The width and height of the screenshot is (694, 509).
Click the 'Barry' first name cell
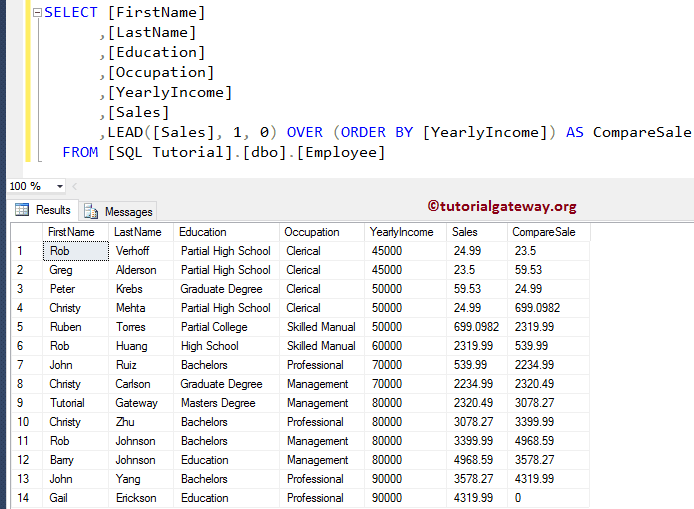[76, 460]
